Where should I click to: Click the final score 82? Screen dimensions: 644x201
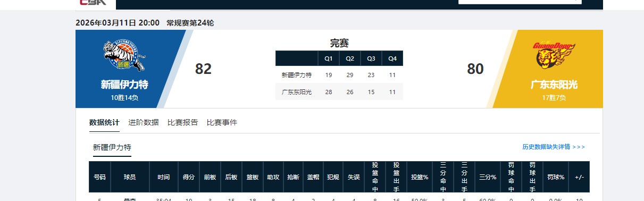203,69
